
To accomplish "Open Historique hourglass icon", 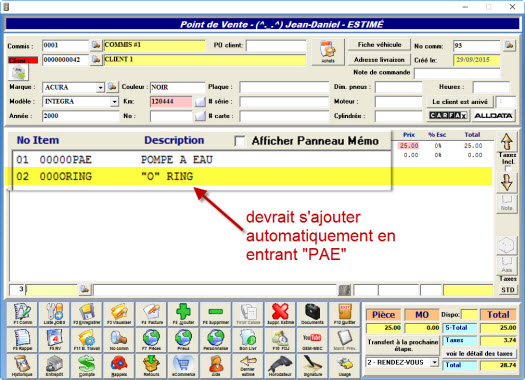I will pos(22,366).
